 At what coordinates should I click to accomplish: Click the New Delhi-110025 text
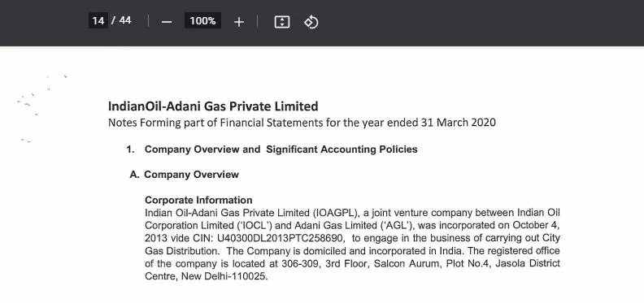pos(224,276)
